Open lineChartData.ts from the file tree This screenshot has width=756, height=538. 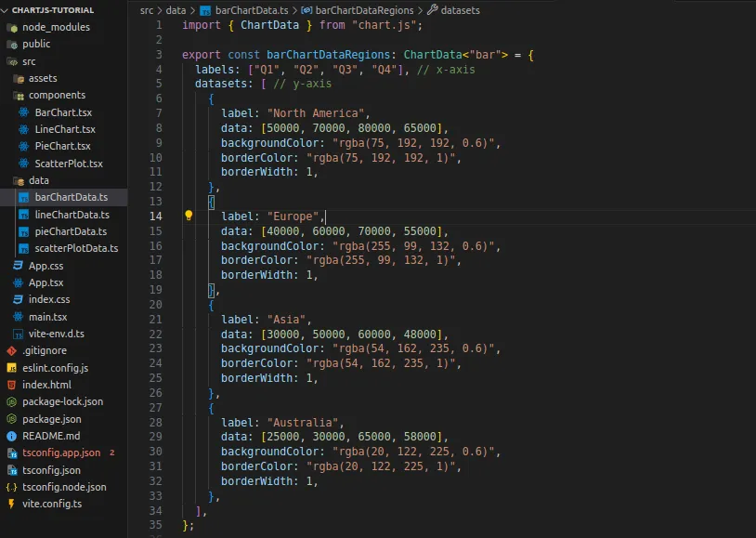pyautogui.click(x=72, y=215)
